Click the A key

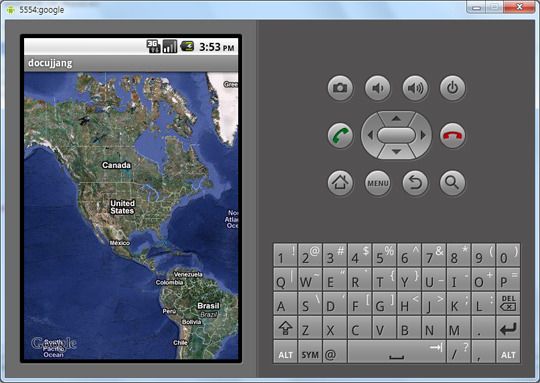pos(285,303)
